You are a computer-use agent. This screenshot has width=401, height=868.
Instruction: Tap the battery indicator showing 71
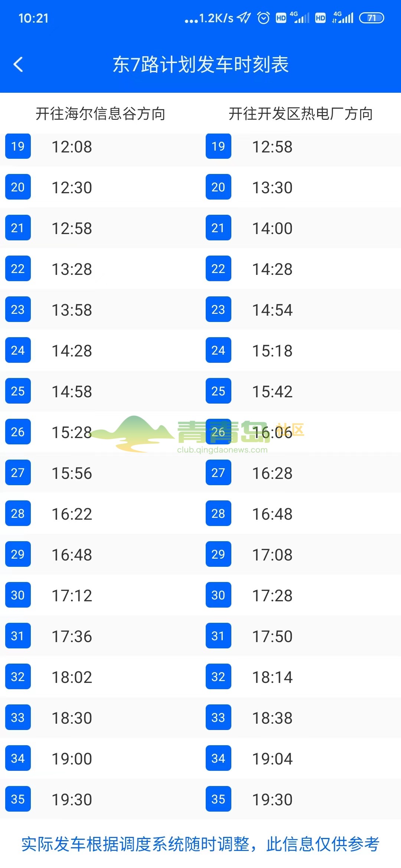[x=372, y=18]
